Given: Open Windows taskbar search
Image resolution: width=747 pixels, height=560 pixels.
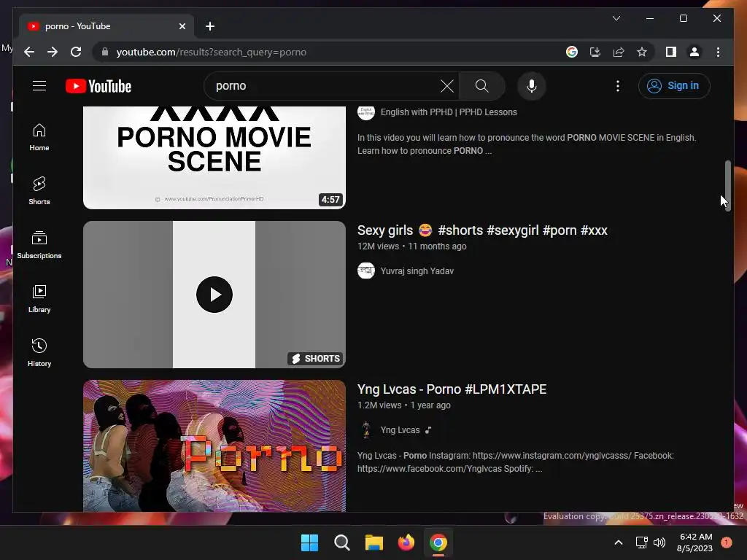Looking at the screenshot, I should [341, 542].
